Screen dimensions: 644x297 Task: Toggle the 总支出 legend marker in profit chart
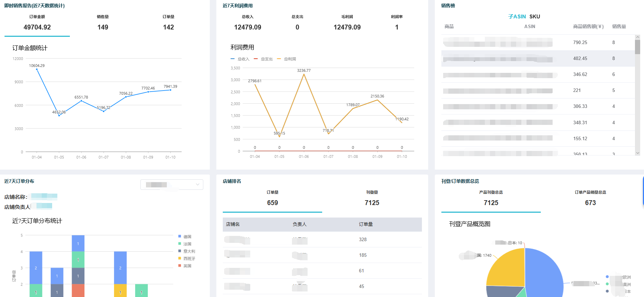click(256, 59)
